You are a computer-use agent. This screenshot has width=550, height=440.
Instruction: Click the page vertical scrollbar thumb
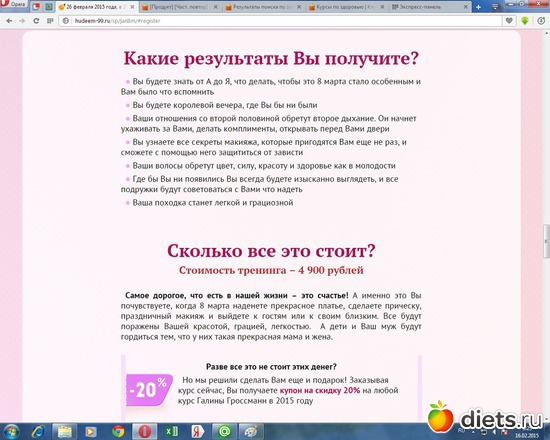click(x=546, y=241)
